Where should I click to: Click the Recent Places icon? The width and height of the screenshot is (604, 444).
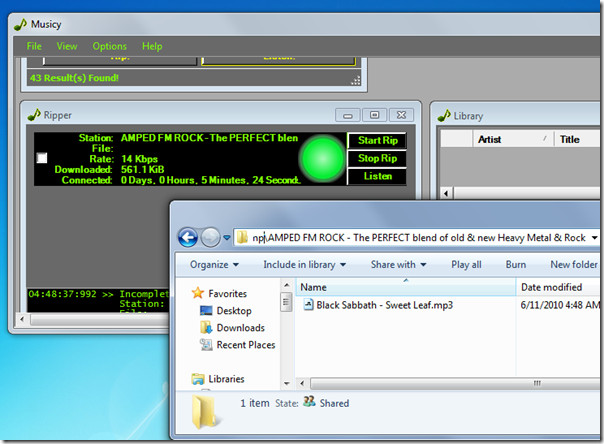point(206,345)
